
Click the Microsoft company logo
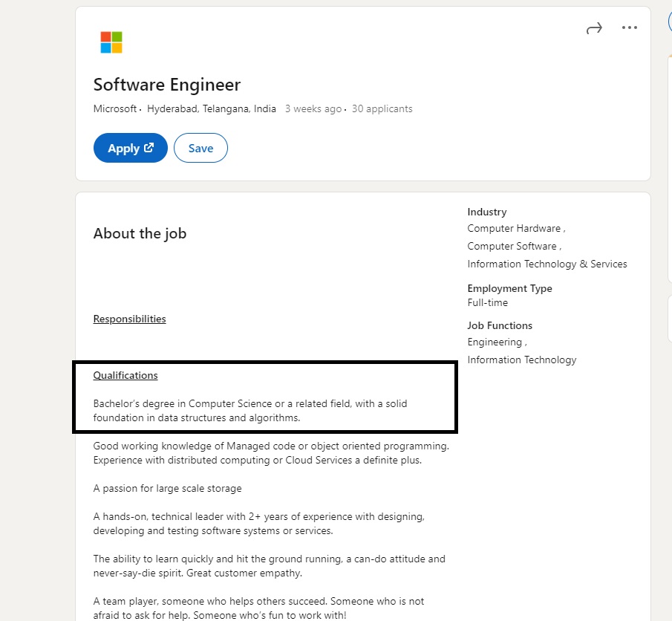[x=111, y=42]
